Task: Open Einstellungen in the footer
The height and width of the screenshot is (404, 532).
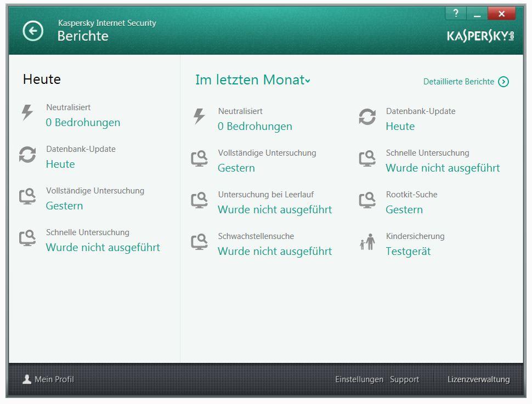Action: 359,379
